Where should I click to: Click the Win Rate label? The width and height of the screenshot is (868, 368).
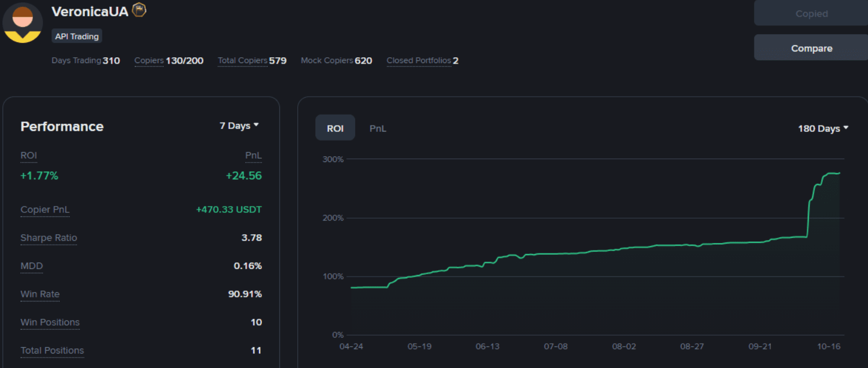pos(40,294)
